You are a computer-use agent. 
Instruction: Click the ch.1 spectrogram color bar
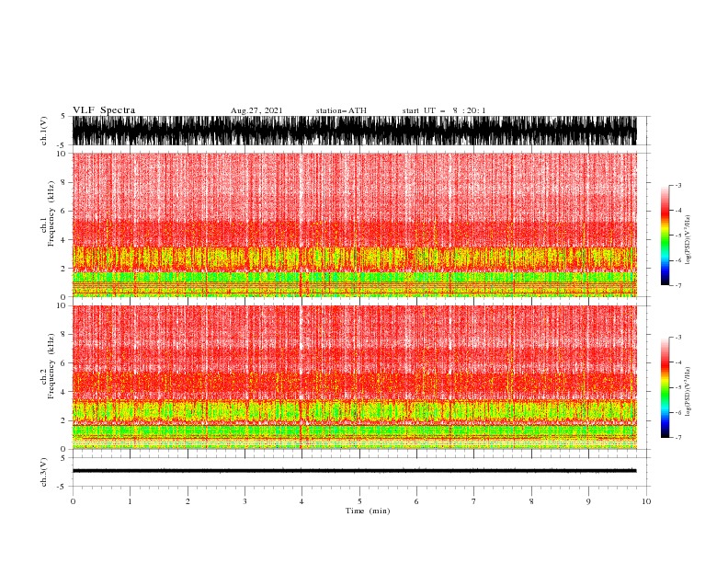coord(665,236)
